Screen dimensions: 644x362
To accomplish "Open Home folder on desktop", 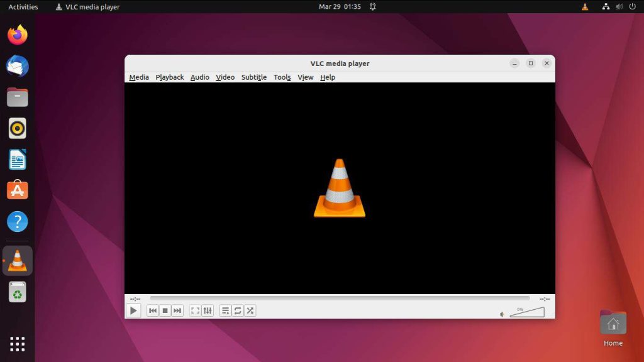I will point(613,328).
